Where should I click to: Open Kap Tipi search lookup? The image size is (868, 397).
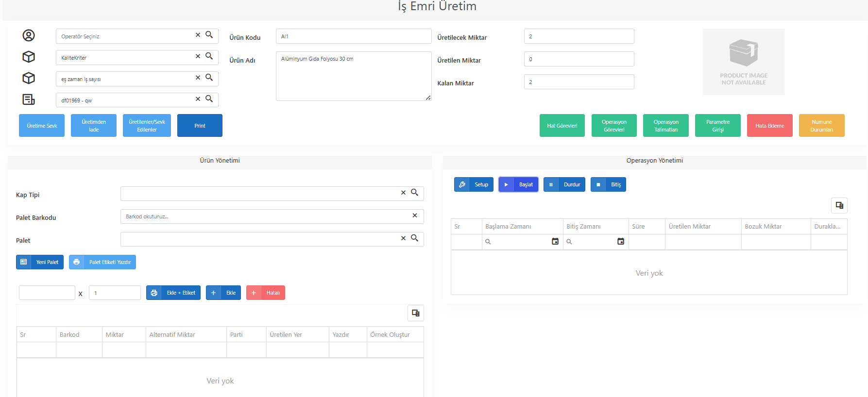click(414, 193)
